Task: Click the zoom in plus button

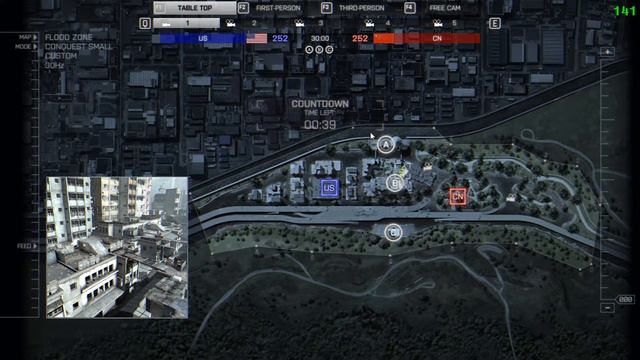Action: (x=607, y=52)
